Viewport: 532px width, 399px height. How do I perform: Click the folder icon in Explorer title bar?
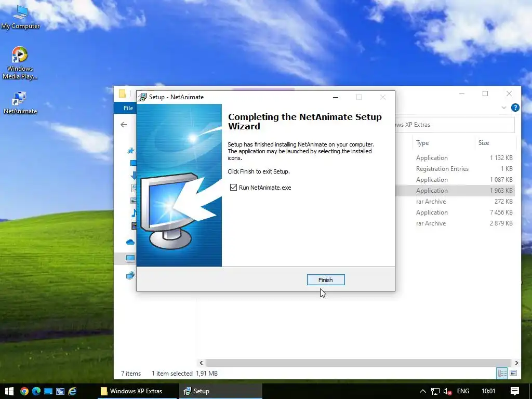pyautogui.click(x=122, y=94)
